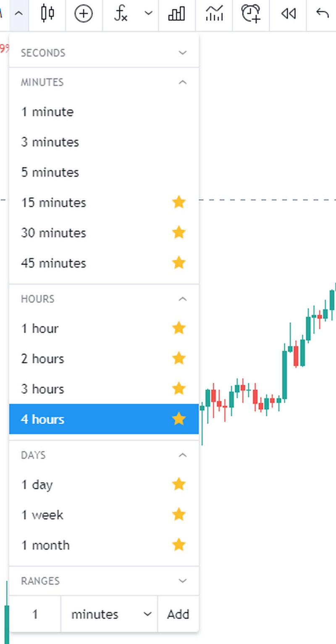Toggle favorite star for 1 hour
The image size is (336, 644).
click(179, 328)
